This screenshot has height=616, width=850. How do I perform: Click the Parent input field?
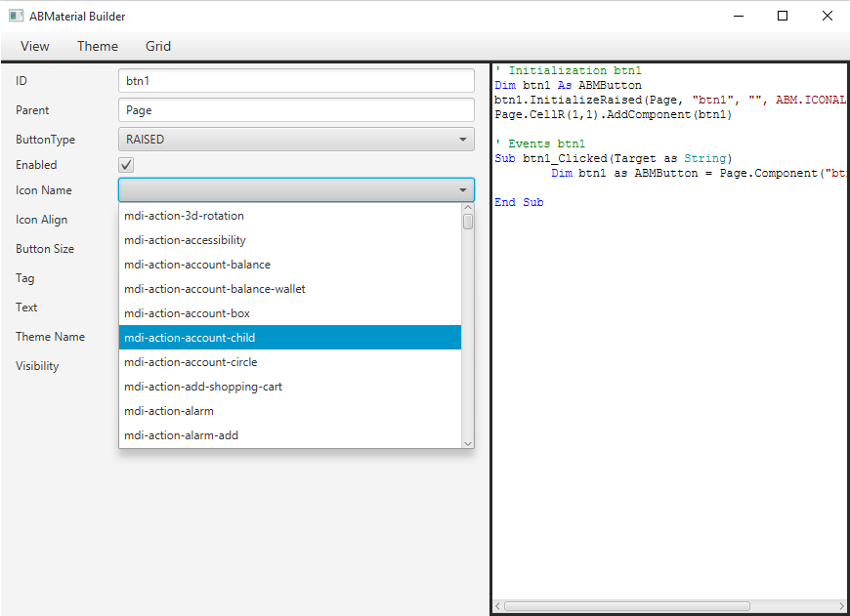point(296,110)
